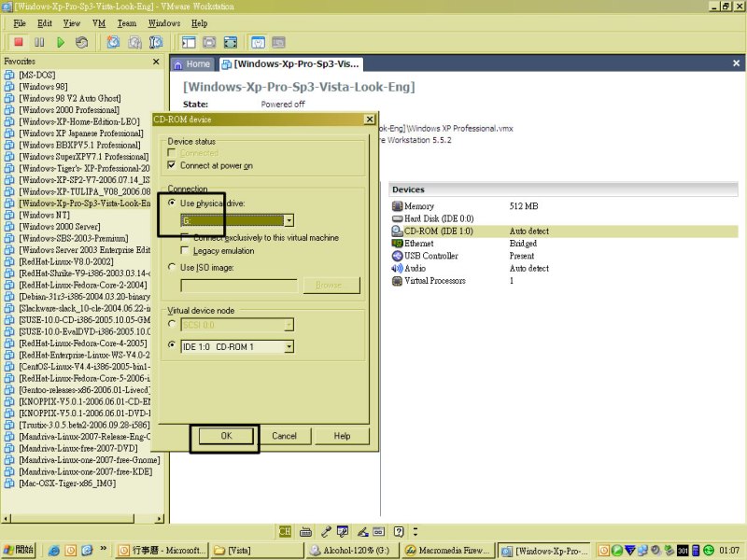Select the Ethernet device icon

click(x=397, y=244)
